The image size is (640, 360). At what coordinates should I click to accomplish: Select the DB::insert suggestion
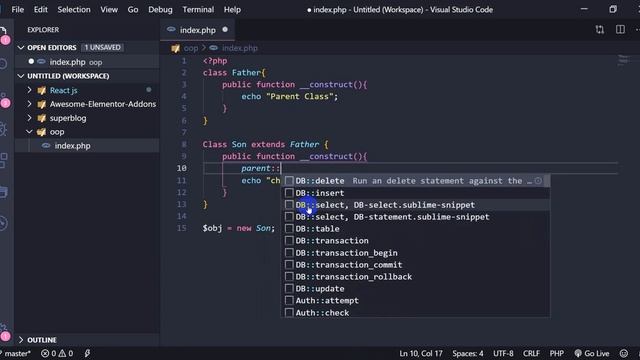pos(416,193)
